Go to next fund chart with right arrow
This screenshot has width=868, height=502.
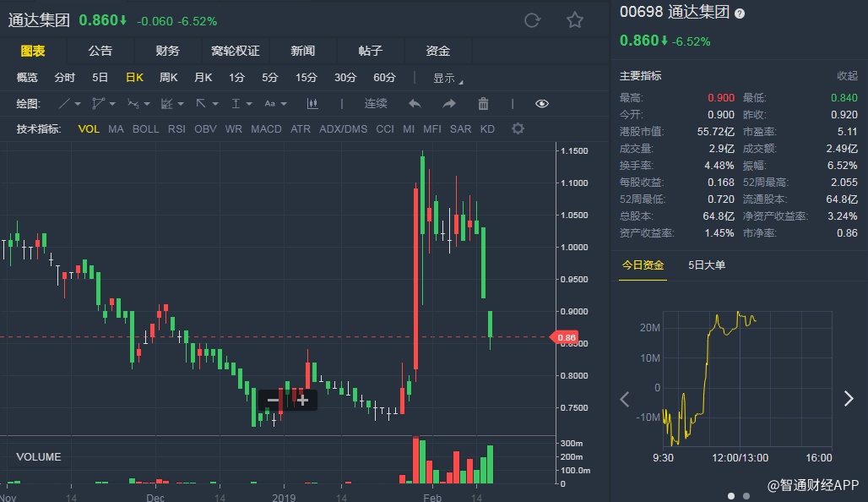(849, 398)
